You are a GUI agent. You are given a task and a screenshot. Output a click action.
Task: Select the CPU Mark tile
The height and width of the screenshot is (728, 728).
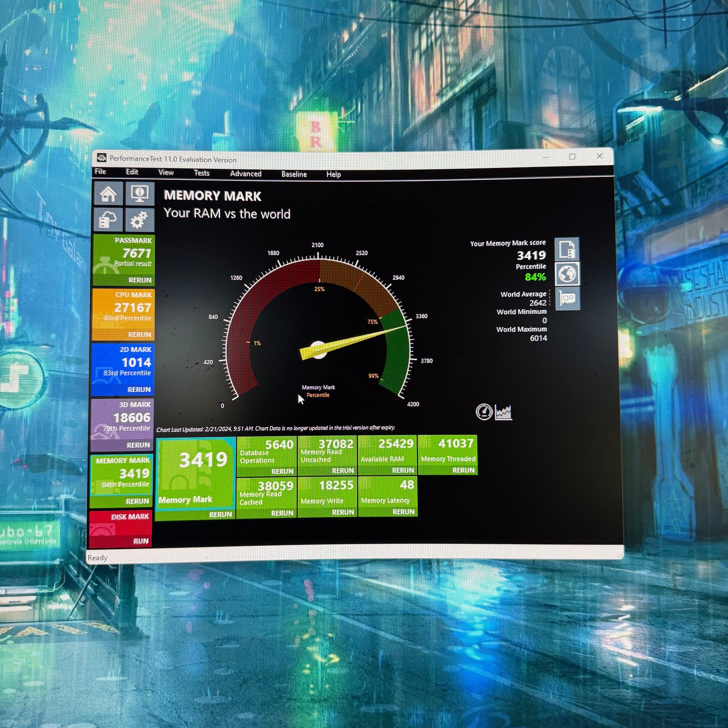tap(123, 315)
